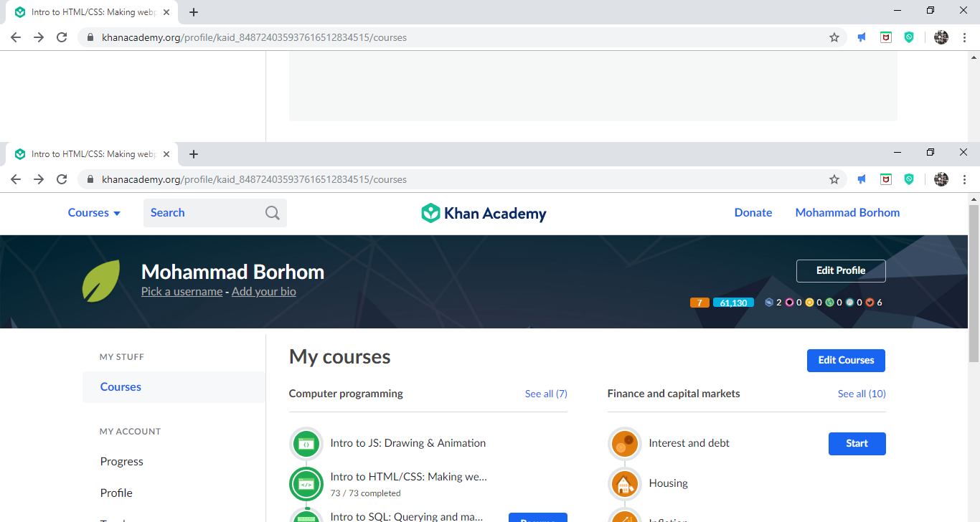Open the Interest and debt course

point(689,443)
